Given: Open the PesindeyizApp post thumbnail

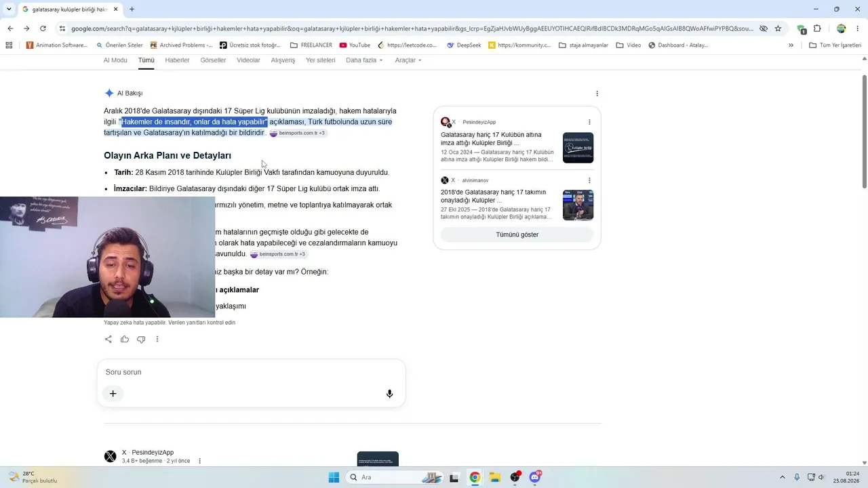Looking at the screenshot, I should pyautogui.click(x=578, y=147).
